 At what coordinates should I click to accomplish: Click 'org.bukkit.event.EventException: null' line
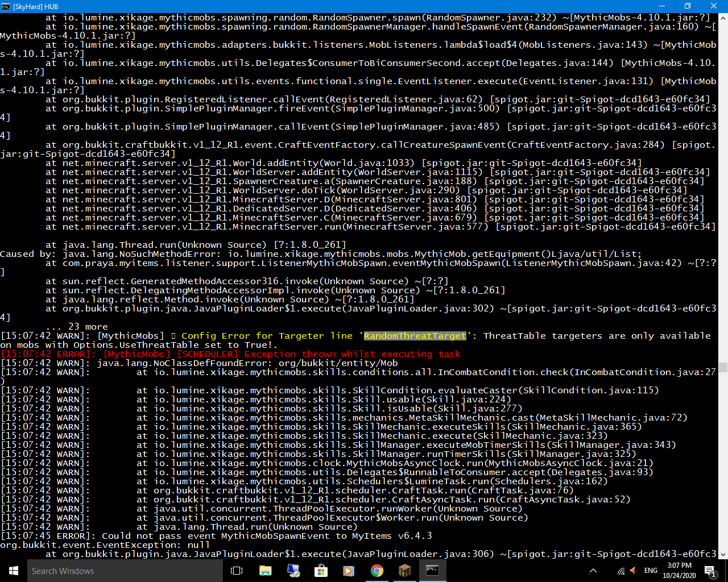(x=105, y=545)
